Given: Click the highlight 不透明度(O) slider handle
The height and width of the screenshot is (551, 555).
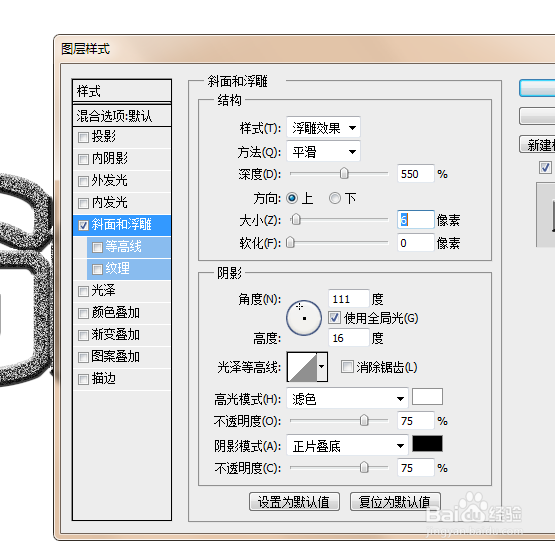Looking at the screenshot, I should (364, 420).
